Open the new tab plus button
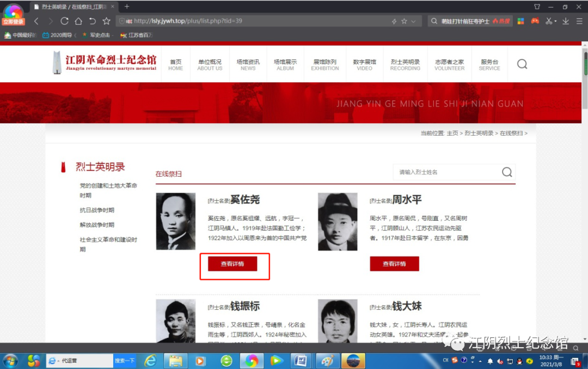 127,7
